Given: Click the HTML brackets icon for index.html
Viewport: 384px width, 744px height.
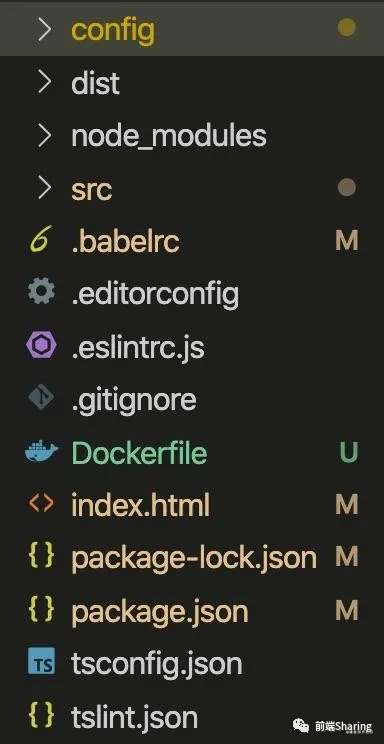Looking at the screenshot, I should (41, 504).
